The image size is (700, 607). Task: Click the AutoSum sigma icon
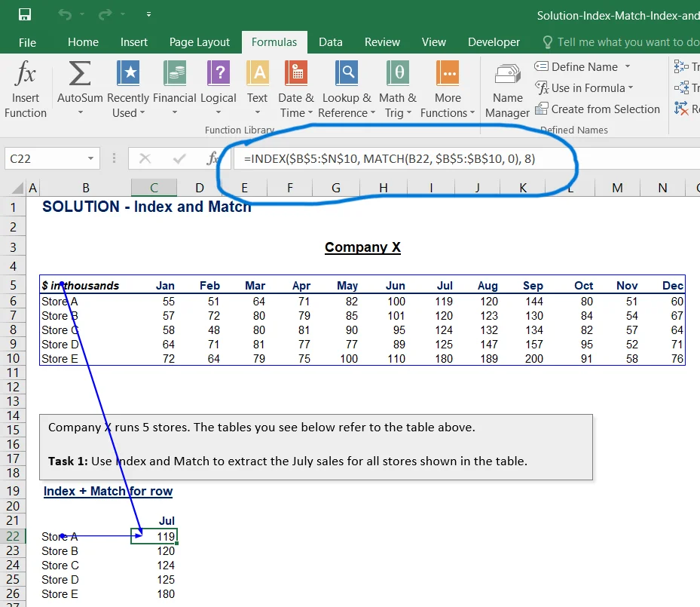coord(80,75)
